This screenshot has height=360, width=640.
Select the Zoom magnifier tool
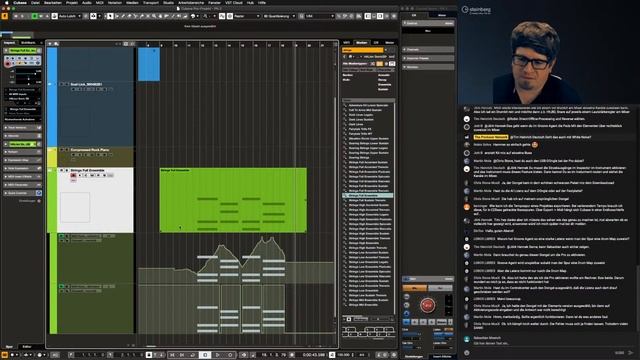[154, 16]
